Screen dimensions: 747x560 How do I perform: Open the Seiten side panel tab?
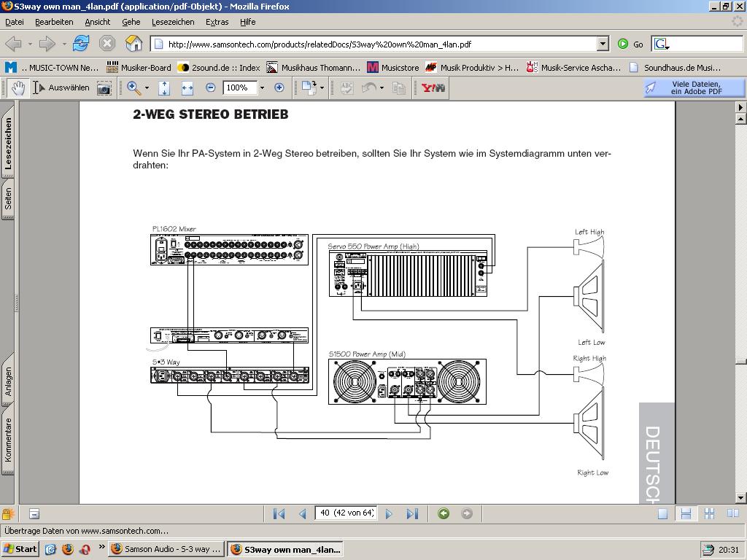(x=8, y=199)
